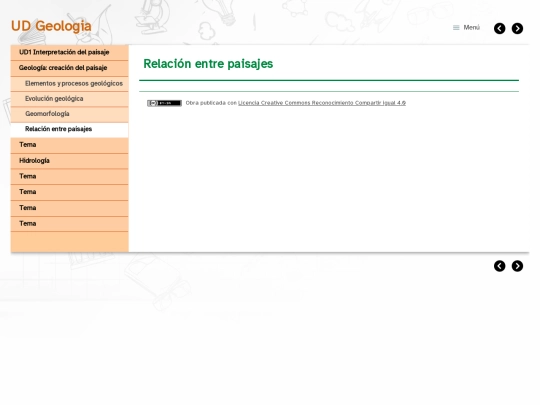
Task: Click the Relación entre paisajes page heading
Action: tap(208, 64)
